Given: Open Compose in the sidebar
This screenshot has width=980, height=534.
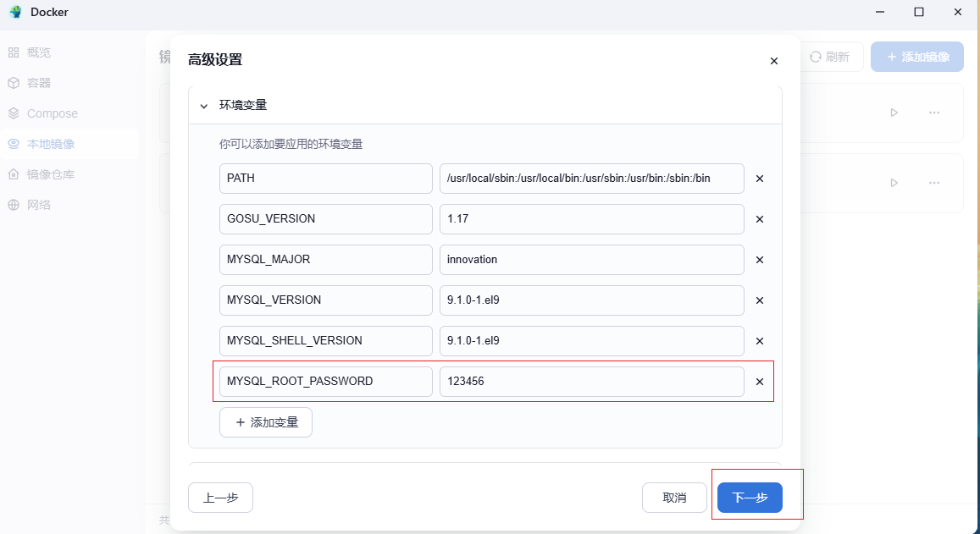Looking at the screenshot, I should 69,113.
